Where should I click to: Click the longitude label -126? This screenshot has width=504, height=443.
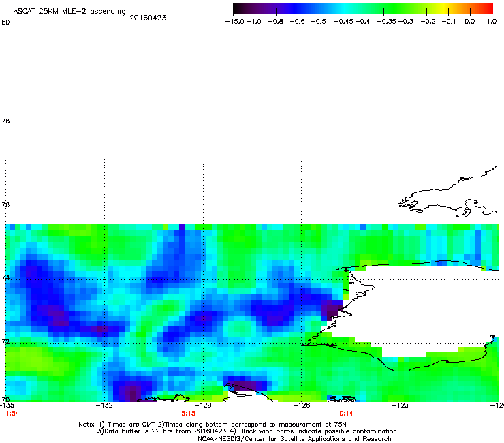click(x=302, y=406)
